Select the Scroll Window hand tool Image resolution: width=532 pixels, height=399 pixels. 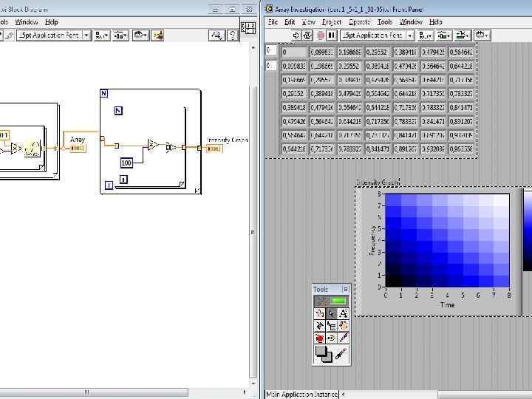(x=343, y=326)
